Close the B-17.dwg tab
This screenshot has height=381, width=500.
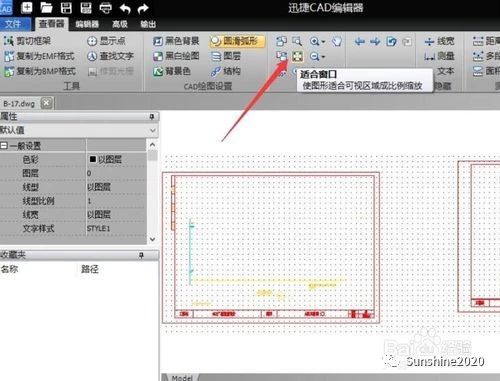47,103
